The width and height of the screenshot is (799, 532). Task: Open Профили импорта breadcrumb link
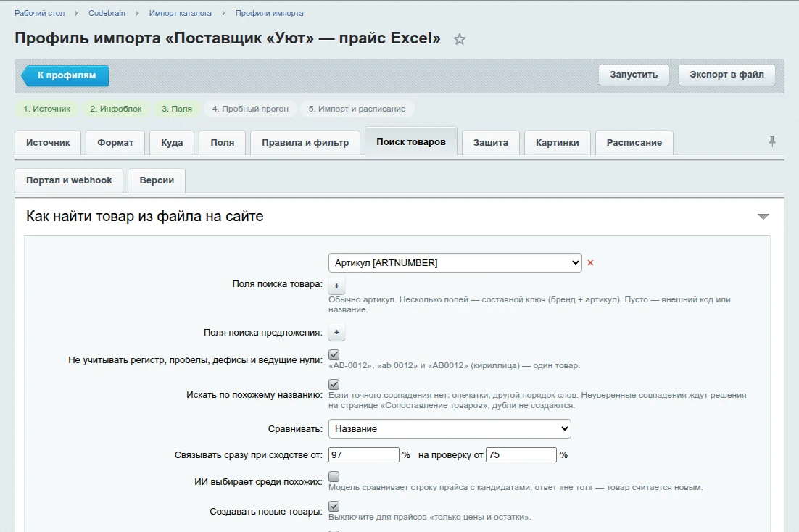coord(269,13)
